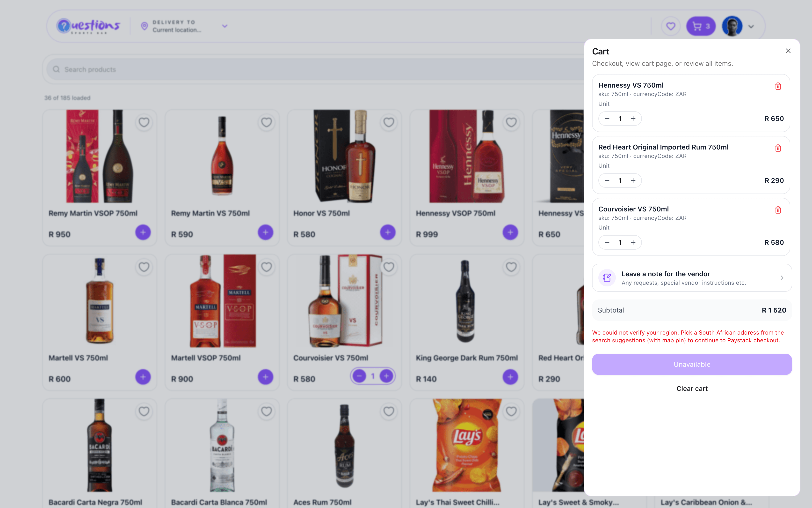Add Martell VS 750ml to cart
The height and width of the screenshot is (508, 812).
[143, 377]
